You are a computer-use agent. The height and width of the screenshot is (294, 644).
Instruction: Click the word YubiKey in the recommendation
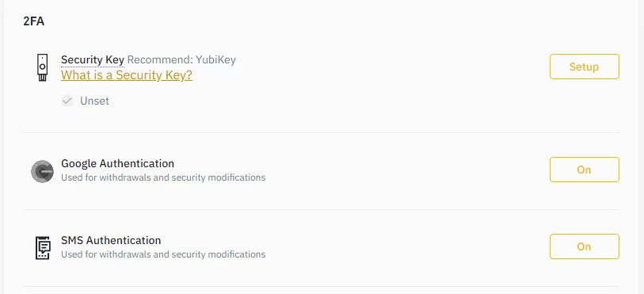tap(216, 60)
